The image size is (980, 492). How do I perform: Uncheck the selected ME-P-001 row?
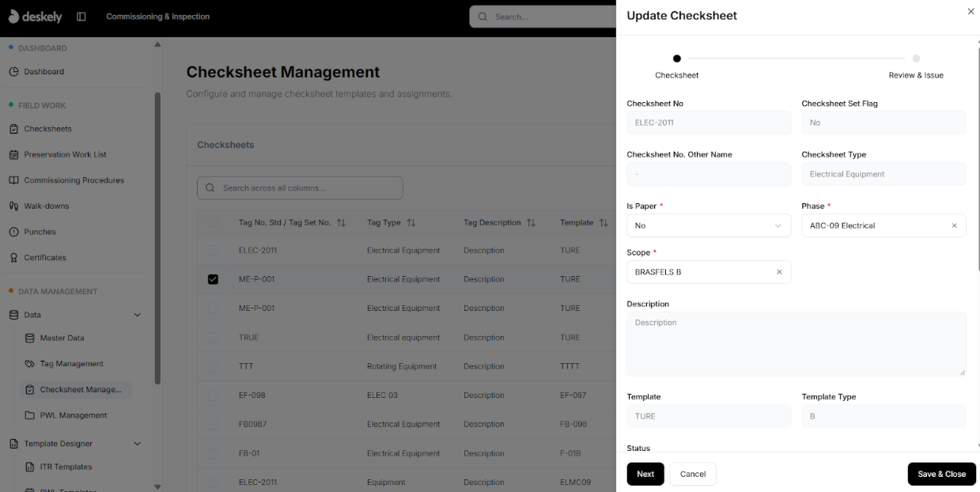tap(213, 279)
